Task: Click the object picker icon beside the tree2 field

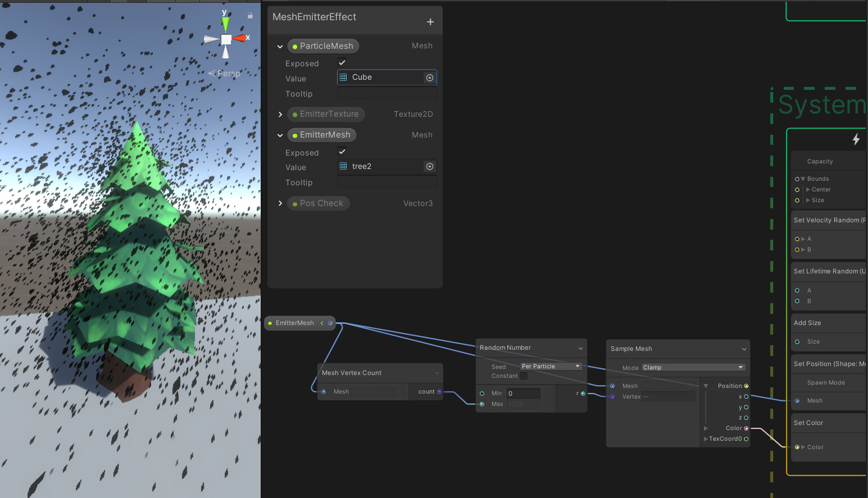Action: click(429, 166)
